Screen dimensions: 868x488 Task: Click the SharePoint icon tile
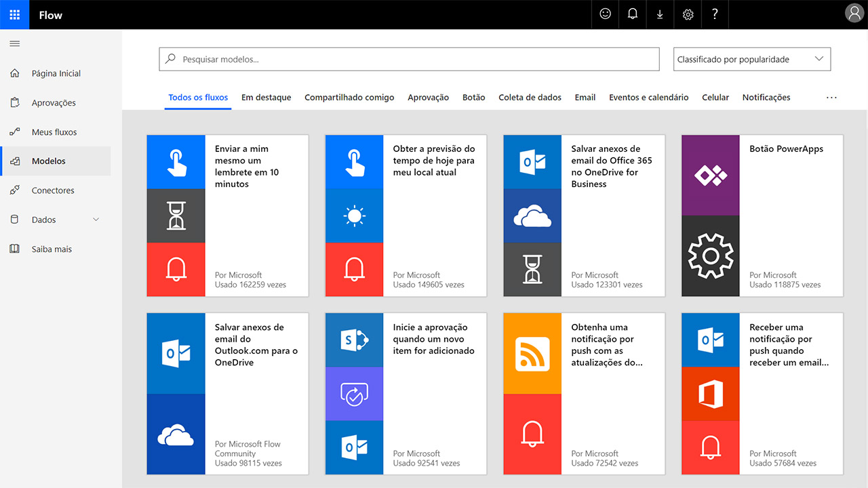coord(354,340)
